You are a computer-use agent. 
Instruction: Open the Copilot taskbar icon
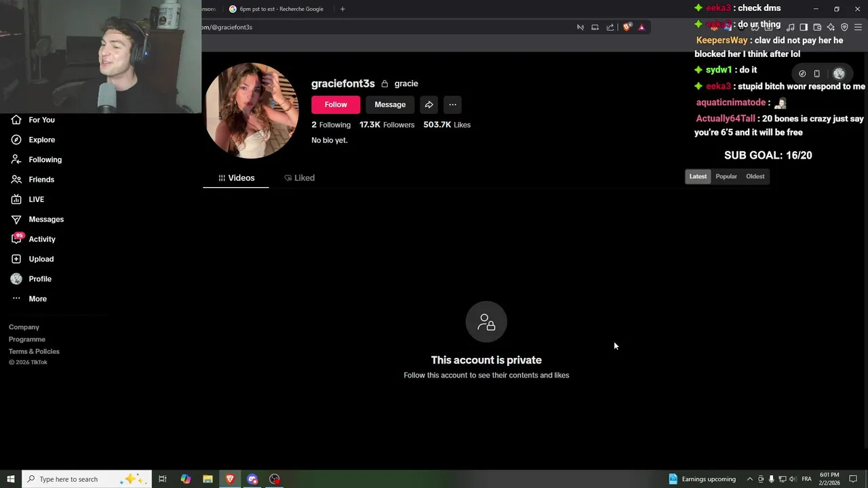[185, 479]
